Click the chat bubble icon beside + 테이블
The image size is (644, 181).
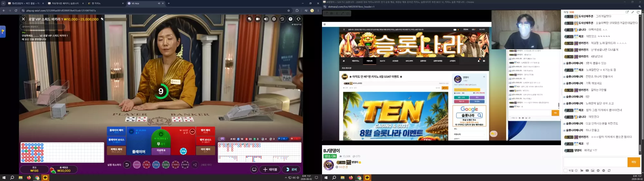coord(254,169)
